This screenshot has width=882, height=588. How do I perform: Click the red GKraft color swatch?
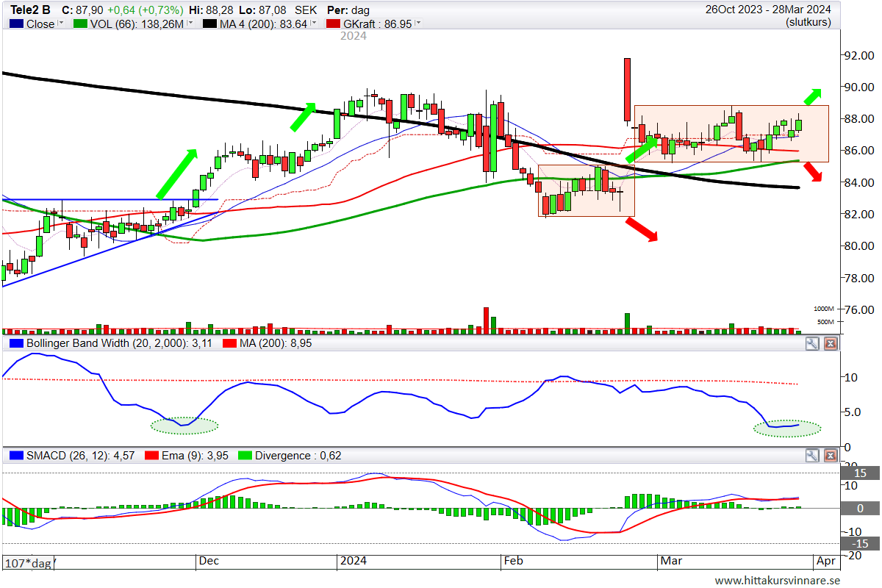pyautogui.click(x=332, y=24)
